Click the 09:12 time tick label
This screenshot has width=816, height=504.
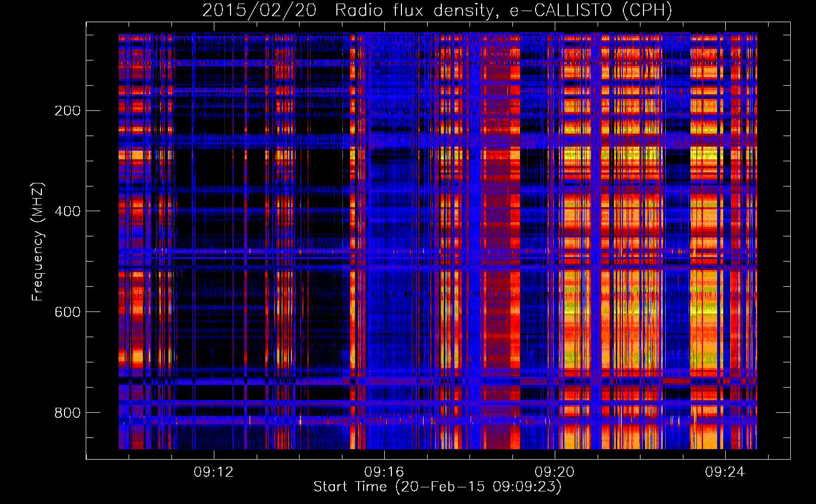point(214,472)
